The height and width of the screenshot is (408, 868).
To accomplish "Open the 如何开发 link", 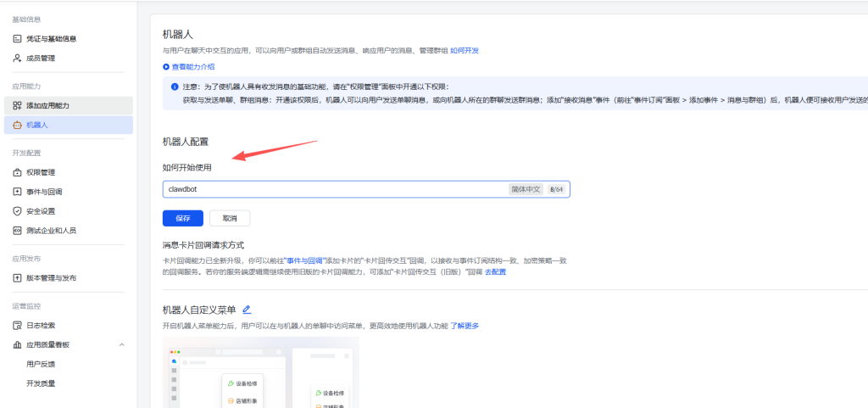I will tap(465, 51).
